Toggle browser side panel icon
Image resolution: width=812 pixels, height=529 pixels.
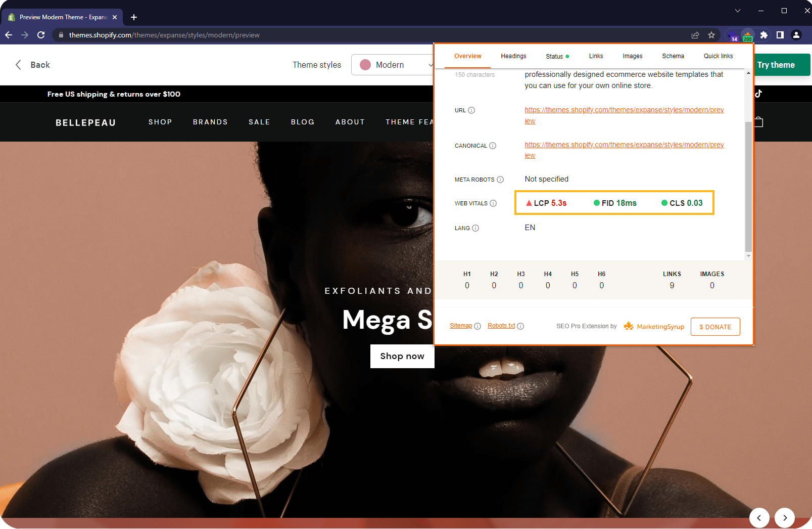780,35
